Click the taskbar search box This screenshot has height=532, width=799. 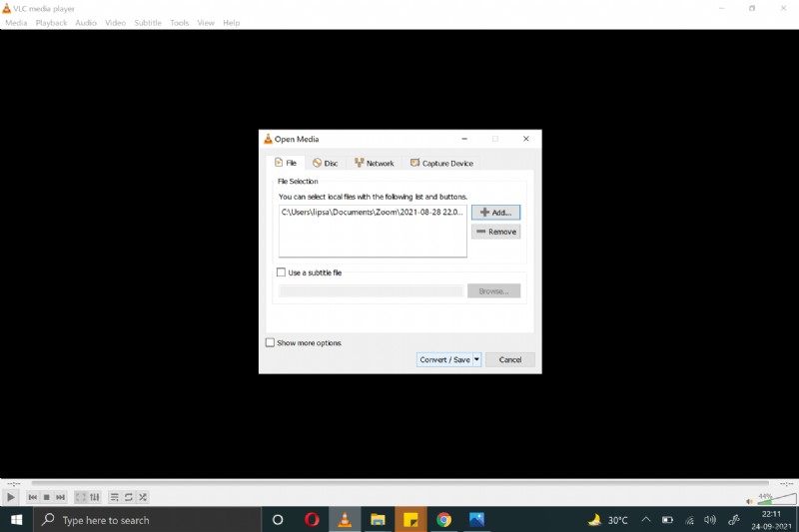click(x=147, y=520)
